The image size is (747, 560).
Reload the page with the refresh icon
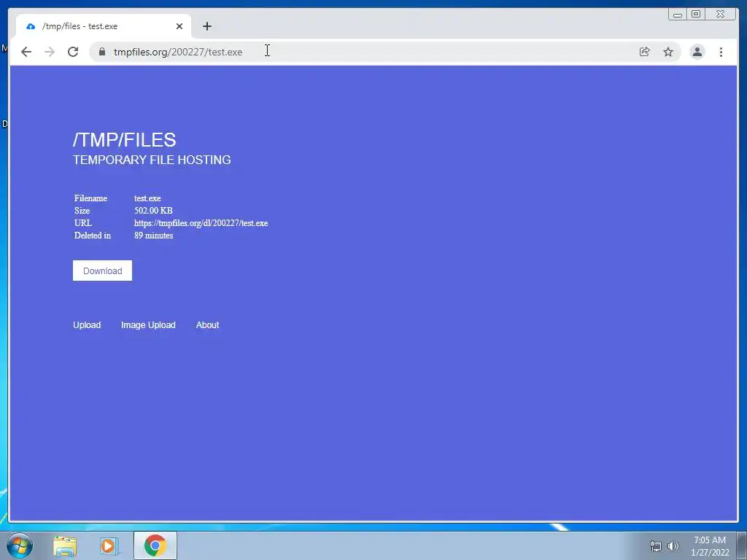(73, 52)
